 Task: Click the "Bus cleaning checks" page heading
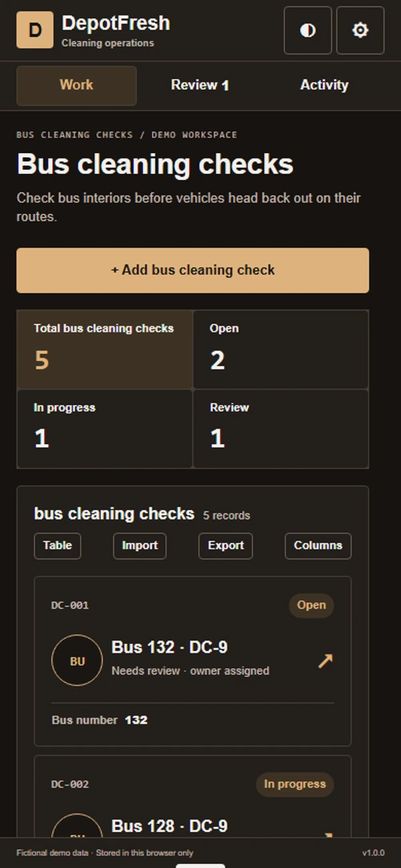[x=155, y=165]
